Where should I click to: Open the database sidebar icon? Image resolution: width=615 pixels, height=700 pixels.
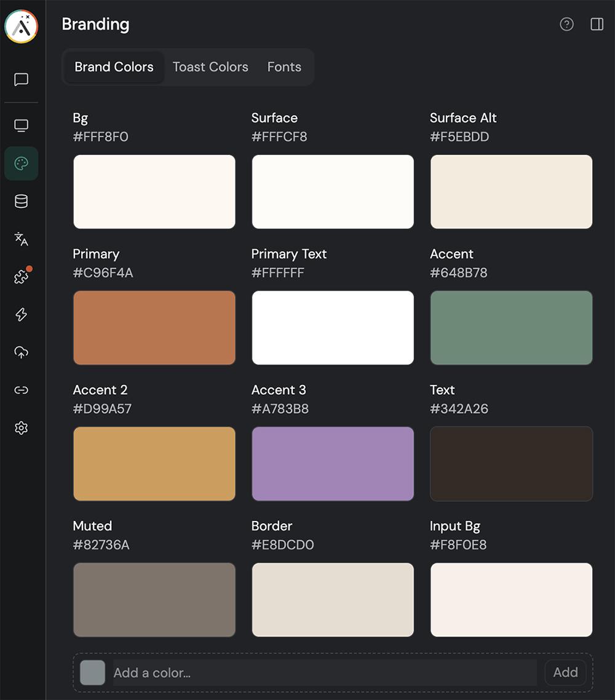[22, 201]
